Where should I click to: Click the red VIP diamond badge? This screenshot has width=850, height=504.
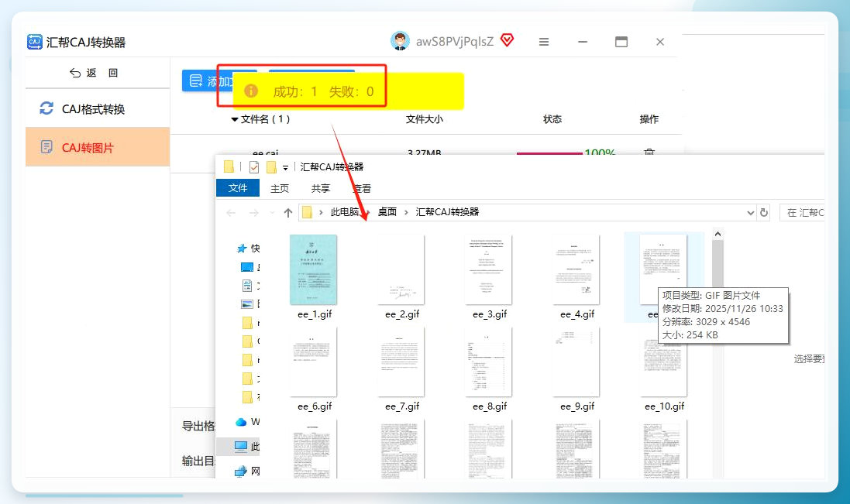coord(507,40)
